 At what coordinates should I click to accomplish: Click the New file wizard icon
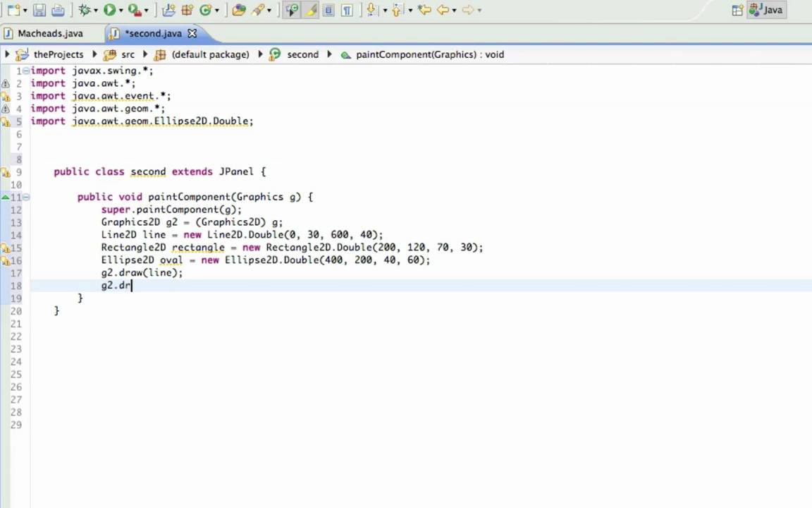pos(14,10)
